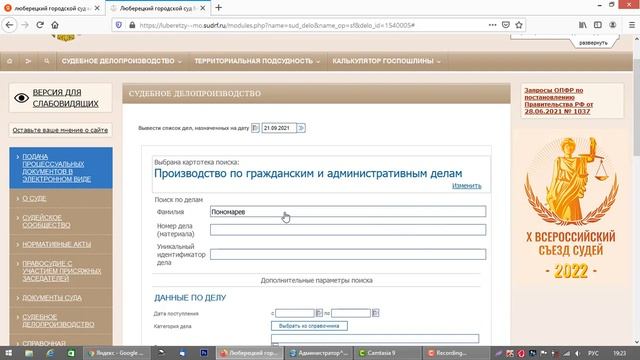Click the volume icon in system tray
Screen dimensions: 640x360
tap(577, 353)
